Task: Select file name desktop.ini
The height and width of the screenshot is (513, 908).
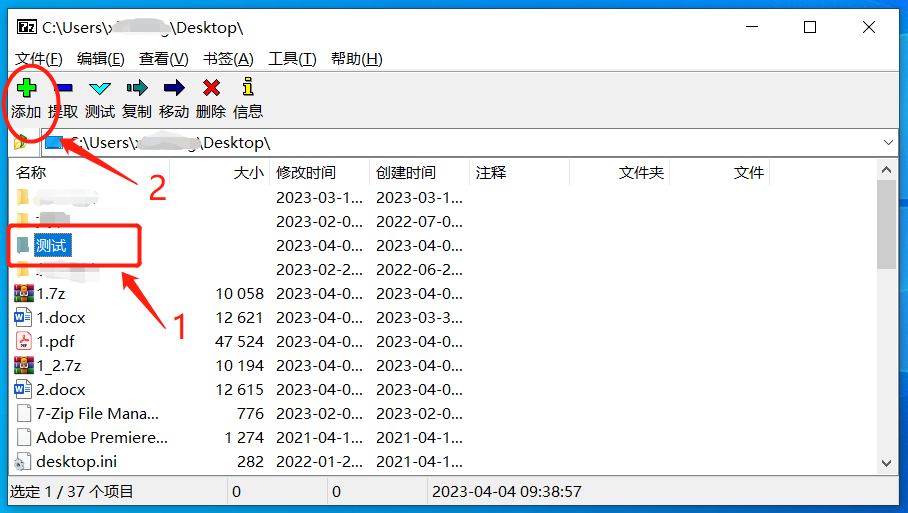Action: [x=76, y=461]
